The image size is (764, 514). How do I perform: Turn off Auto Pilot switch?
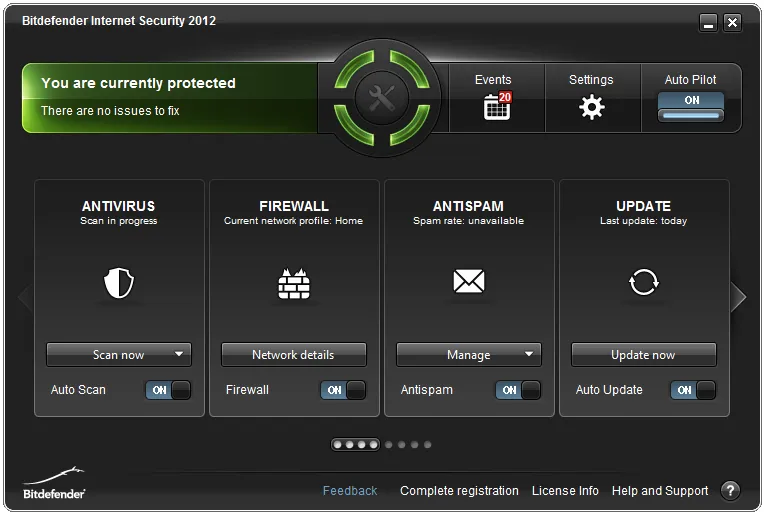[691, 107]
